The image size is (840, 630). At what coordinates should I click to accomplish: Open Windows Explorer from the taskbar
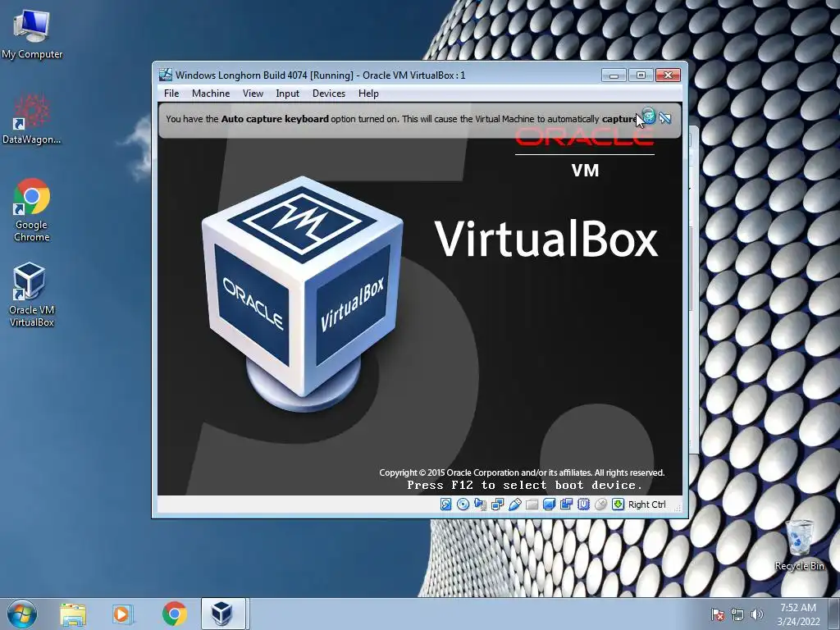(73, 614)
